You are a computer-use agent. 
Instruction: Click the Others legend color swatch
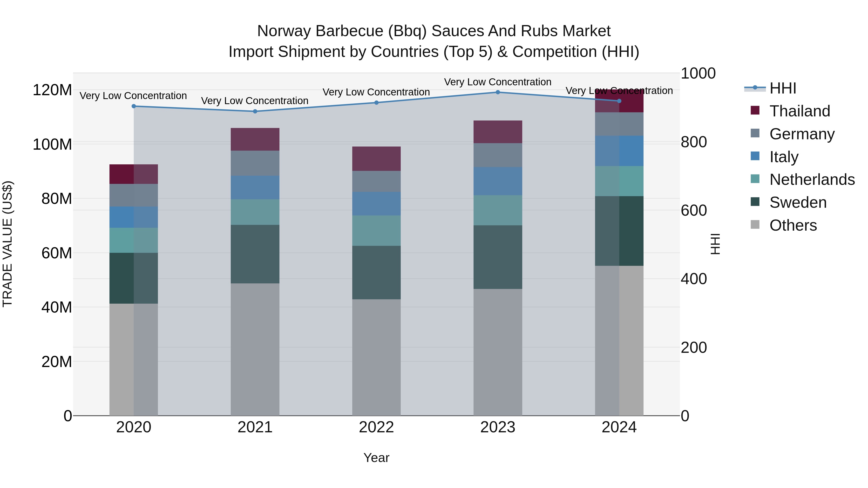pos(755,225)
